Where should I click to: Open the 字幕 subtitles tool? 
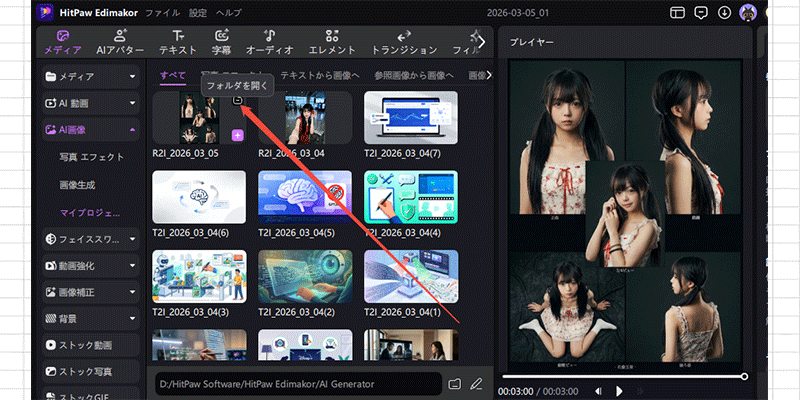pyautogui.click(x=222, y=41)
